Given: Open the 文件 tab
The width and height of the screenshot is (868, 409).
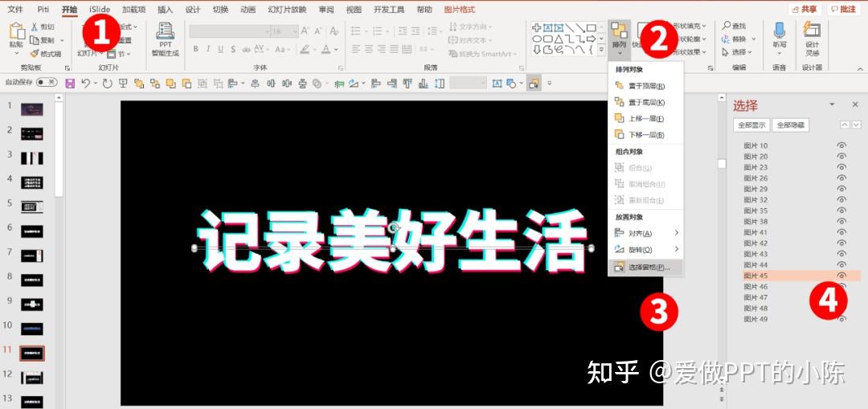Looking at the screenshot, I should [15, 10].
